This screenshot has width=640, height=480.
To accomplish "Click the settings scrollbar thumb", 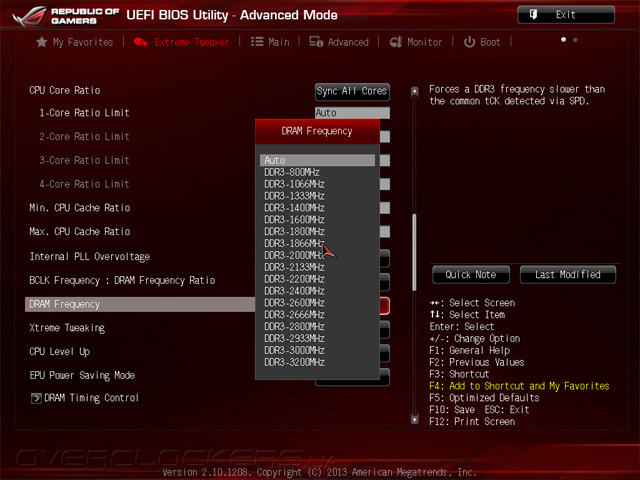I will 414,252.
